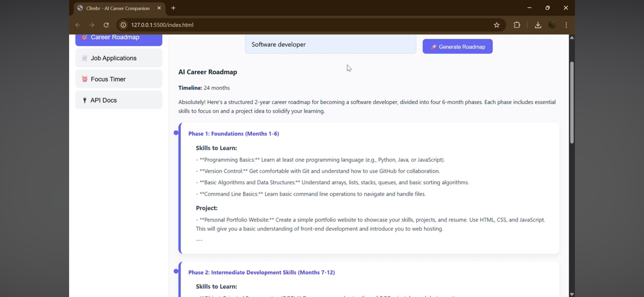
Task: Open the browser extensions puzzle icon
Action: [x=517, y=25]
